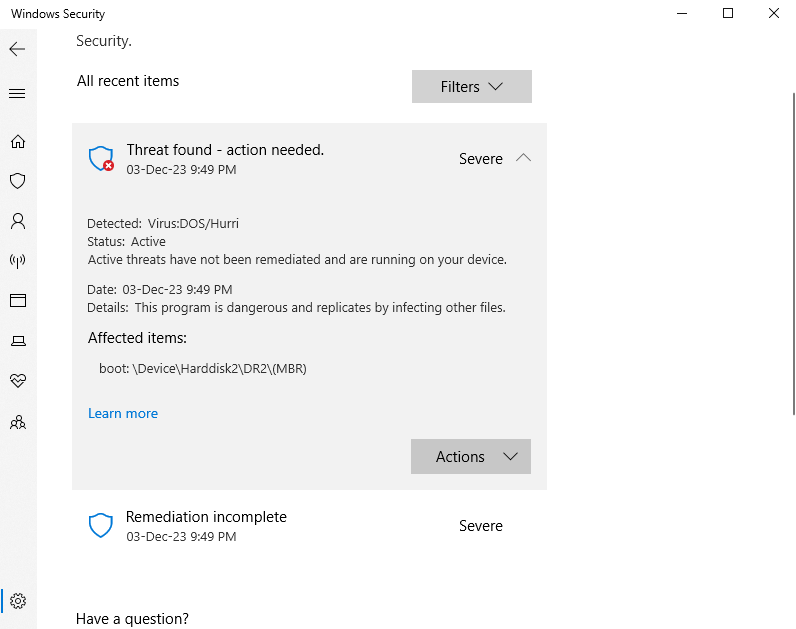
Task: Click the Status: Active text
Action: [x=126, y=242]
